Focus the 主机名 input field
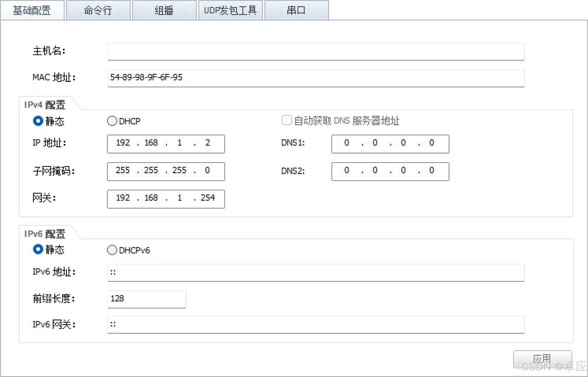 [316, 52]
